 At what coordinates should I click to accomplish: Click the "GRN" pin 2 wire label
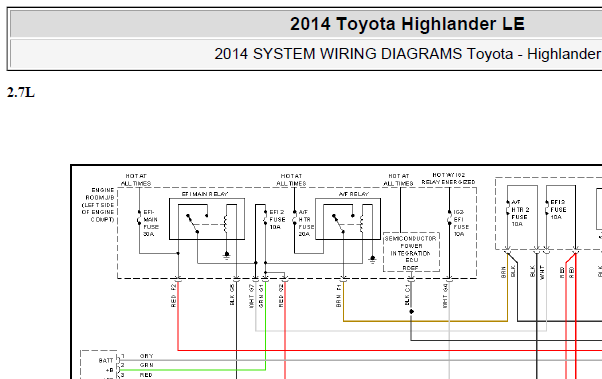click(x=147, y=365)
